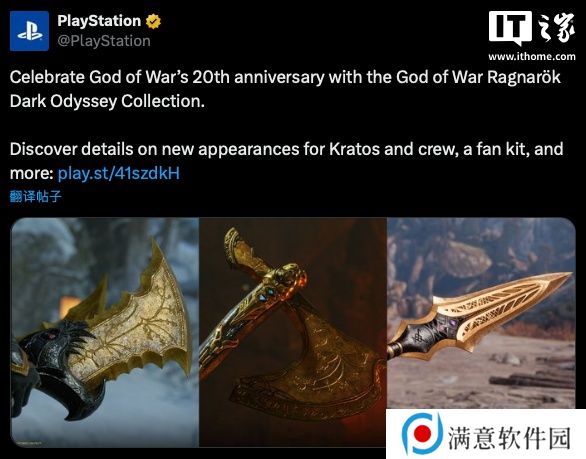Open the golden Leviathan Axe image

(293, 332)
